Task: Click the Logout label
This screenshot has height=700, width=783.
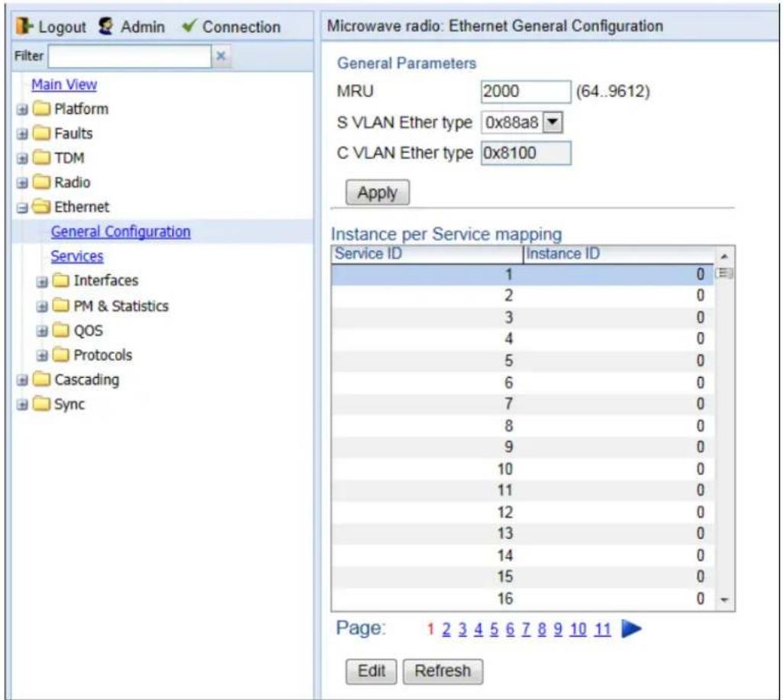Action: 62,27
